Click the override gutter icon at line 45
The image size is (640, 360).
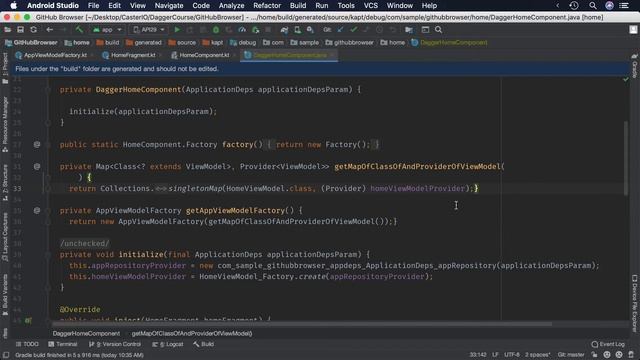pos(28,320)
